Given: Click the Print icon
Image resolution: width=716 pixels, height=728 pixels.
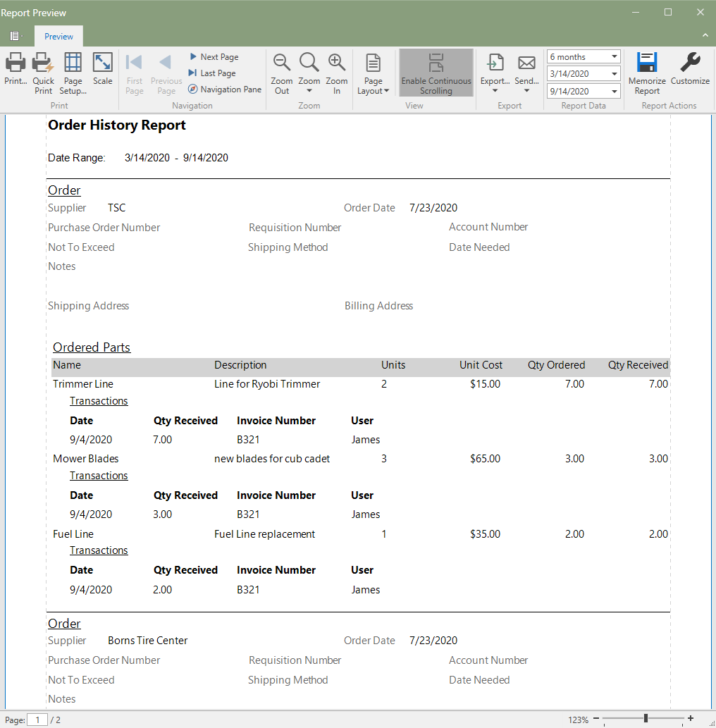Looking at the screenshot, I should point(16,62).
